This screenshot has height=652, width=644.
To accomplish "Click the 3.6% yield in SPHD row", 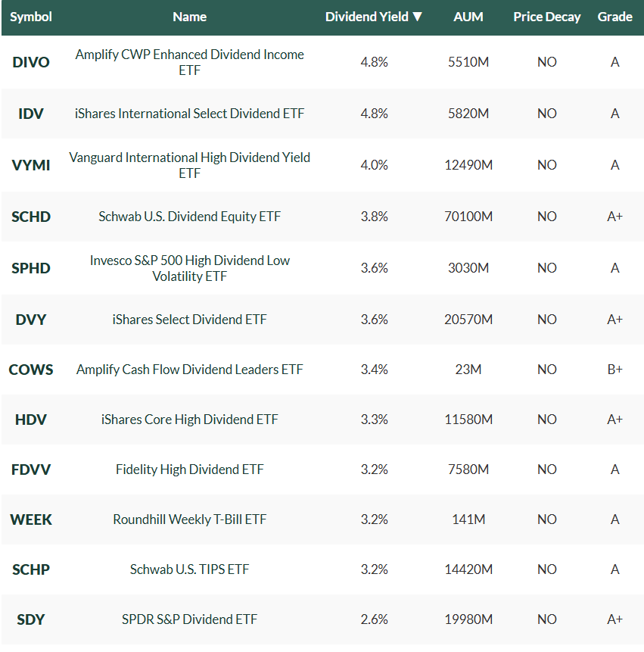I will click(374, 268).
